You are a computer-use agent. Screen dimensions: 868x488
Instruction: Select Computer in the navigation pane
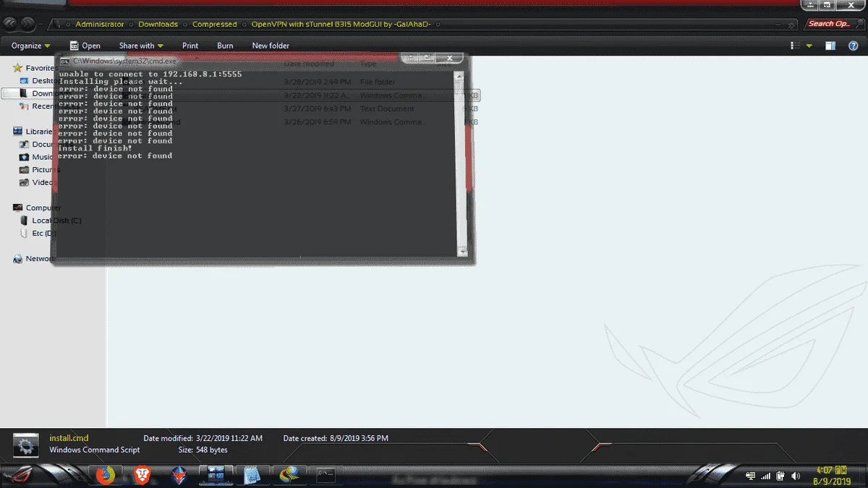pos(37,207)
